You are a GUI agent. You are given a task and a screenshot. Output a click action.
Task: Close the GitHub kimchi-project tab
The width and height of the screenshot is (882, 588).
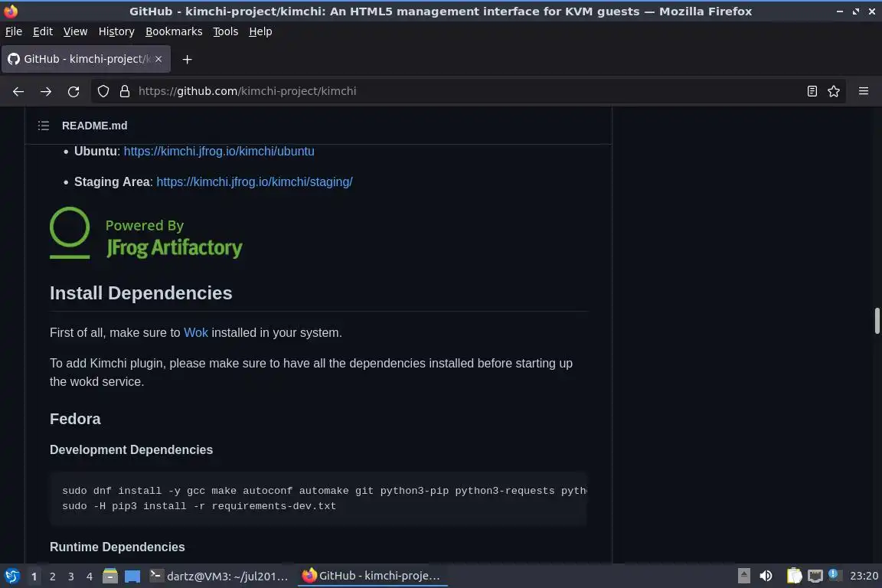click(x=158, y=59)
